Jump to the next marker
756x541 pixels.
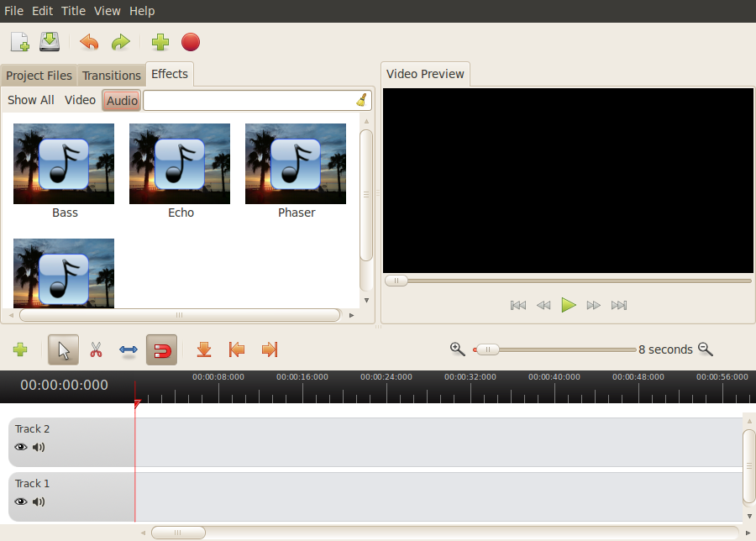click(270, 349)
